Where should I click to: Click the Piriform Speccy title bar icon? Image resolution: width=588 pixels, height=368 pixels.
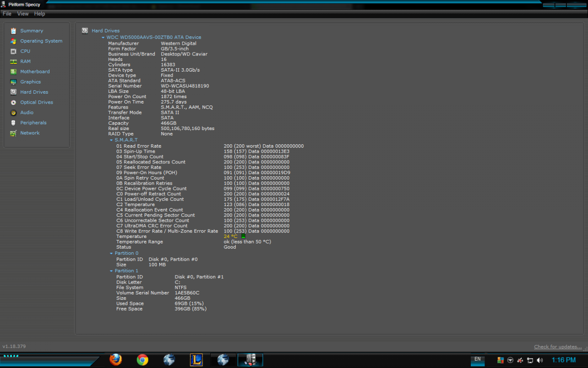click(3, 4)
